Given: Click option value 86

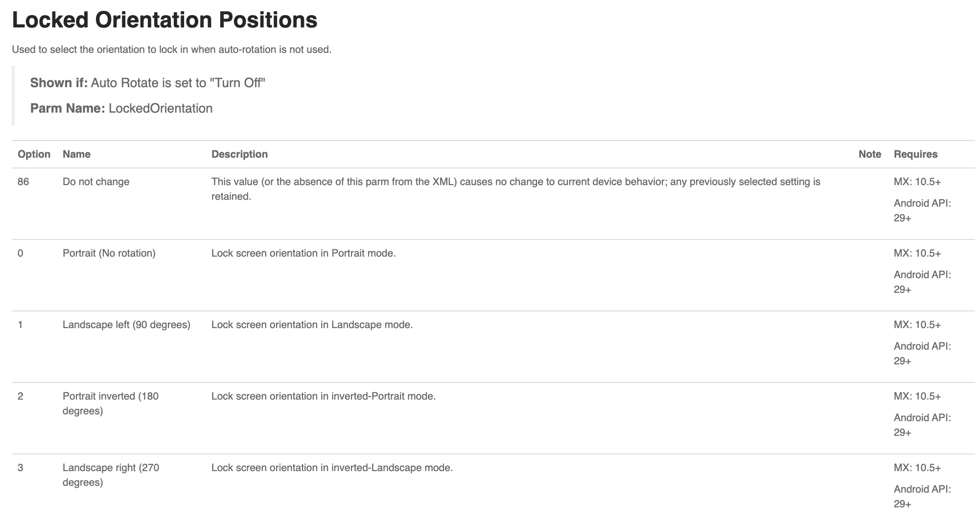Looking at the screenshot, I should (23, 182).
